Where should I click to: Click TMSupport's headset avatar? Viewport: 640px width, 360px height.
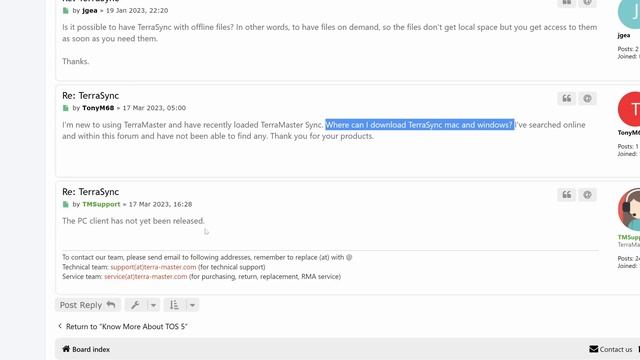[x=629, y=209]
